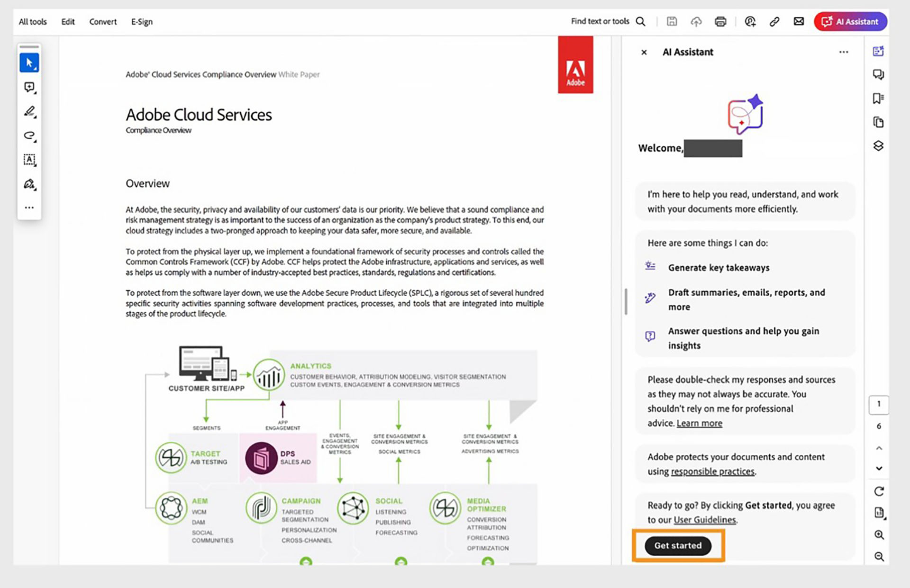Select the add text box tool
This screenshot has height=588, width=910.
pyautogui.click(x=29, y=160)
